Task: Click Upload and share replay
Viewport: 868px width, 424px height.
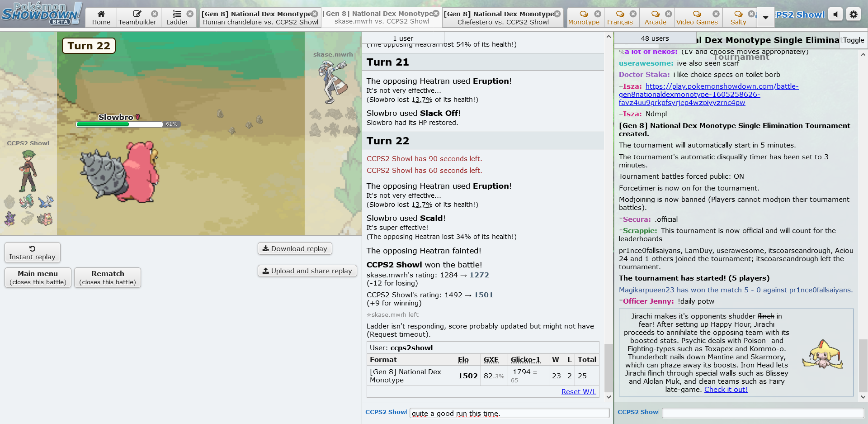Action: click(x=307, y=271)
